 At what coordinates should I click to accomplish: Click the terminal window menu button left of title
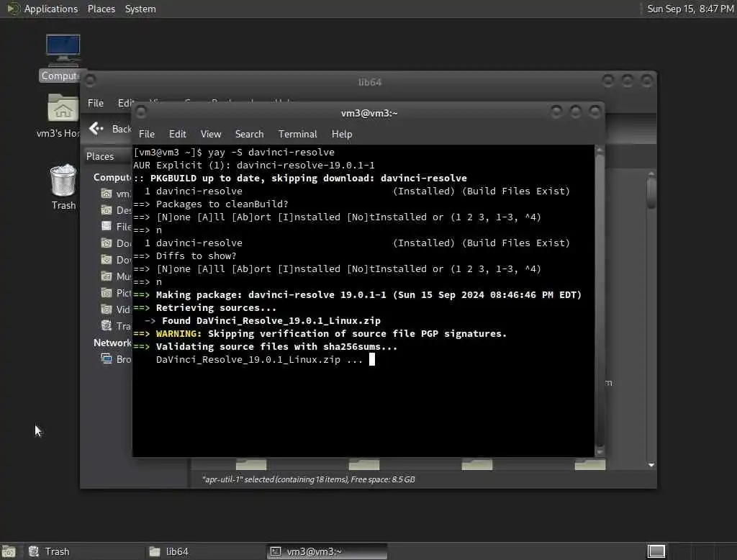coord(140,112)
